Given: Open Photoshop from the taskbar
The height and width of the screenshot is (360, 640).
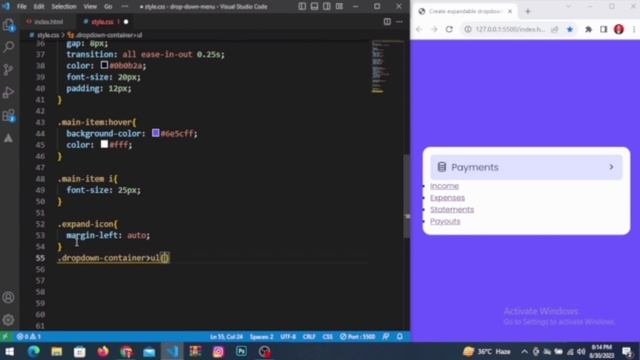Looking at the screenshot, I should 241,351.
